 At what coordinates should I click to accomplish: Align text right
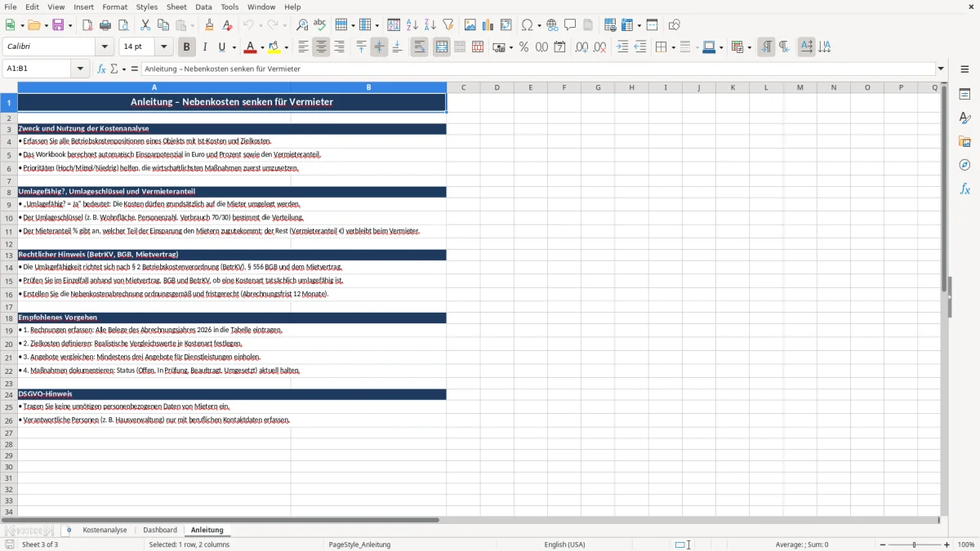coord(340,47)
